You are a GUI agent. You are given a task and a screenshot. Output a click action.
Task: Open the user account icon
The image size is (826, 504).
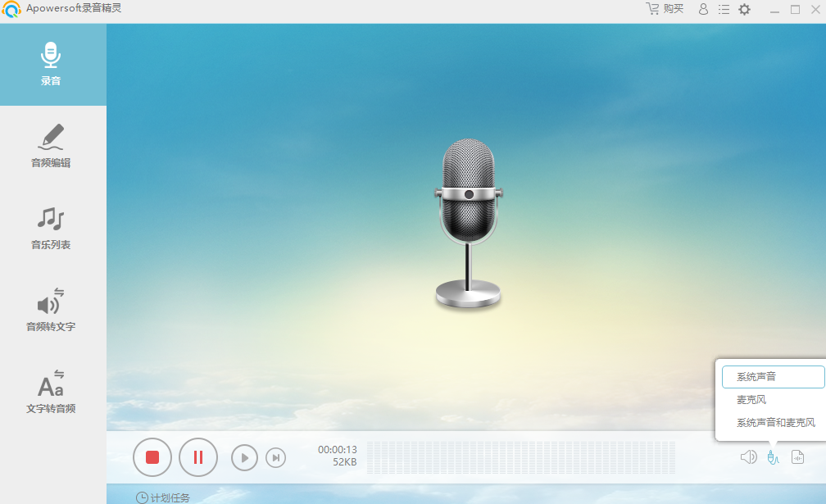click(x=703, y=9)
